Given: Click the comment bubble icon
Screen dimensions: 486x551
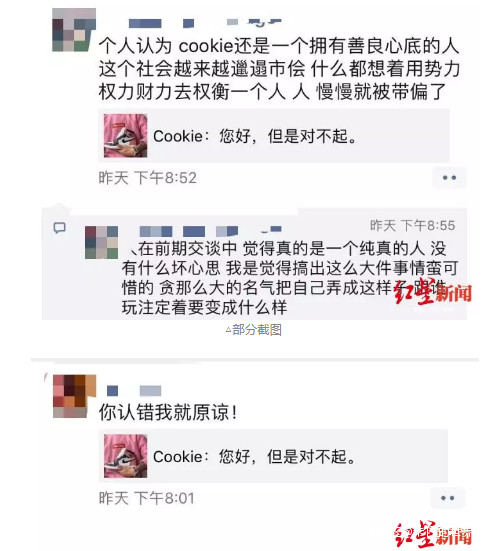Looking at the screenshot, I should pos(59,228).
